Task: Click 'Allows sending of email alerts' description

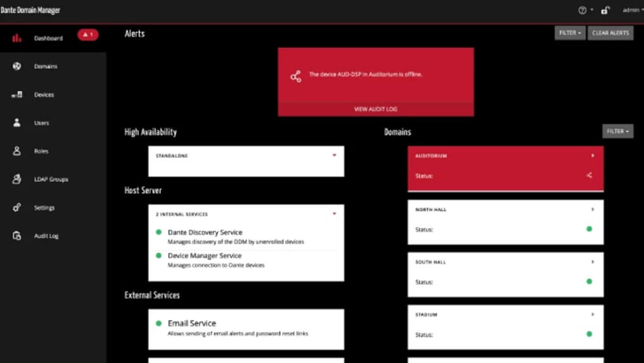Action: pos(238,333)
